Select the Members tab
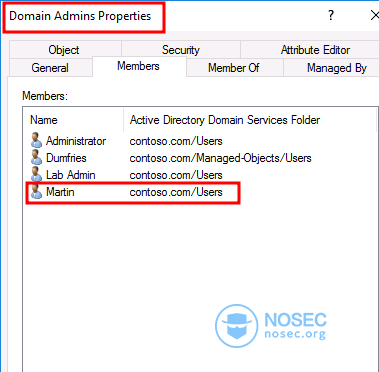 [x=138, y=66]
